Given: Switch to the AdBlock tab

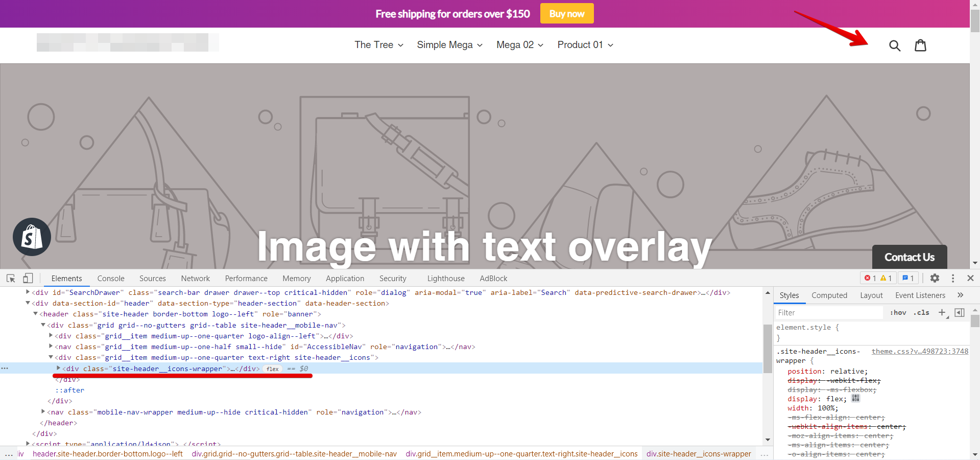Looking at the screenshot, I should (493, 278).
